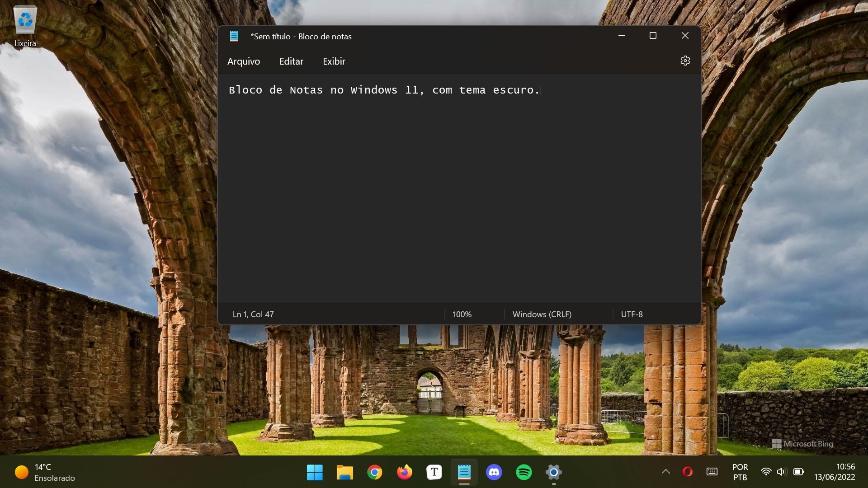Click the Windows Start button

(x=315, y=472)
